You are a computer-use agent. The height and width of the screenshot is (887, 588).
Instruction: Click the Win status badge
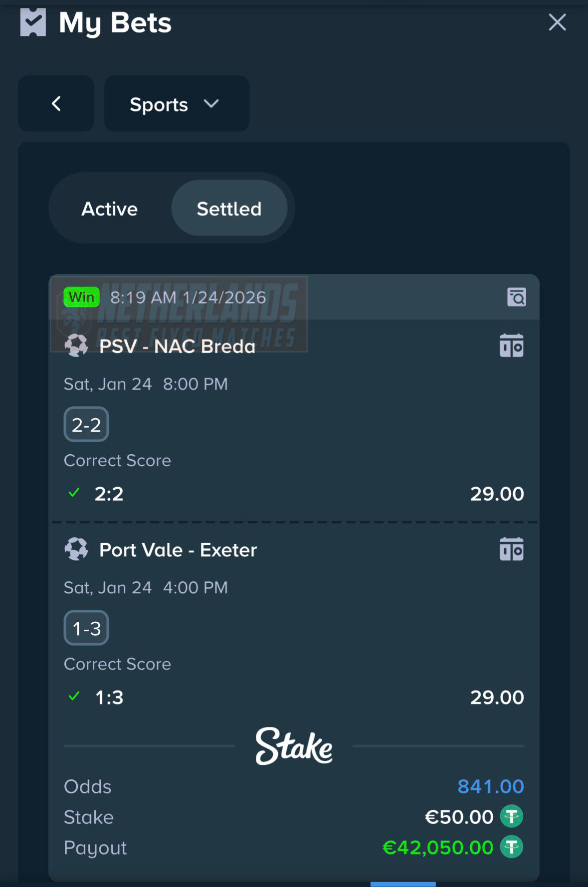(81, 296)
